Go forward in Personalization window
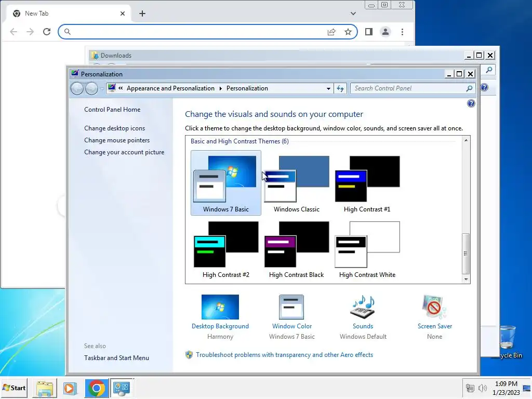 pyautogui.click(x=91, y=88)
